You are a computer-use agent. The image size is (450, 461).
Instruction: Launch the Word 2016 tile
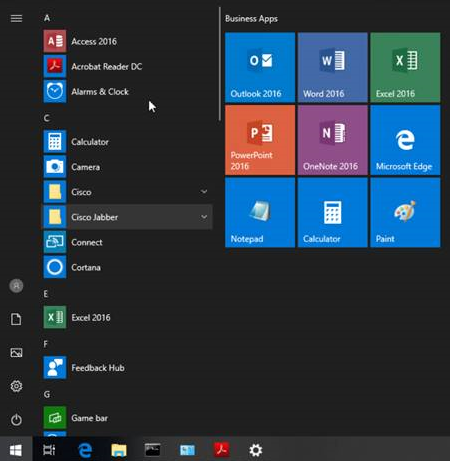click(333, 67)
